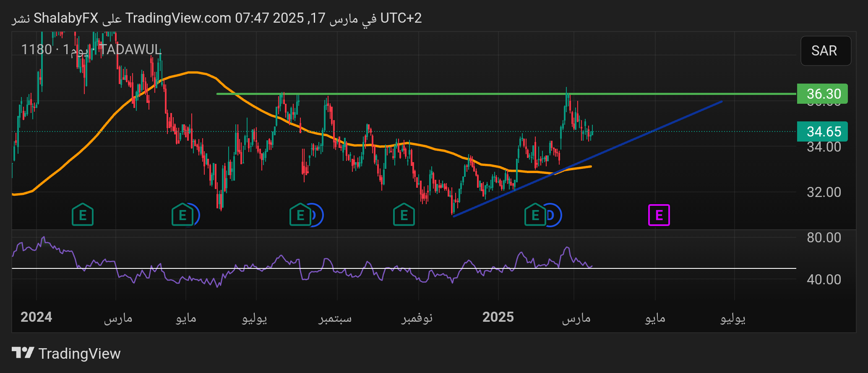
Task: Click the 80.00 RSI axis label
Action: click(x=824, y=238)
